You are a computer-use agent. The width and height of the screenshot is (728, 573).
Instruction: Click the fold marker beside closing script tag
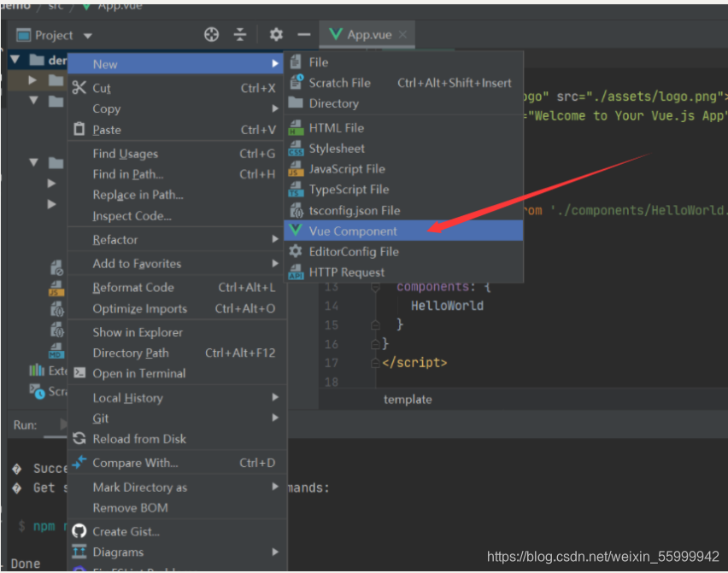click(375, 362)
